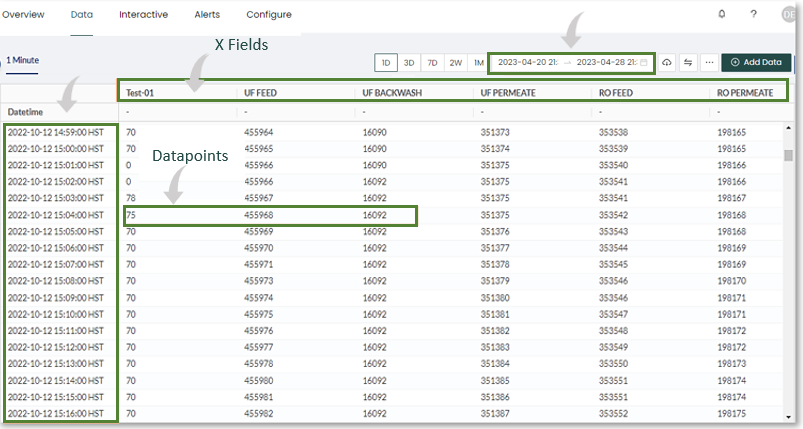Image resolution: width=803 pixels, height=429 pixels.
Task: Open the Configure tab
Action: [268, 15]
